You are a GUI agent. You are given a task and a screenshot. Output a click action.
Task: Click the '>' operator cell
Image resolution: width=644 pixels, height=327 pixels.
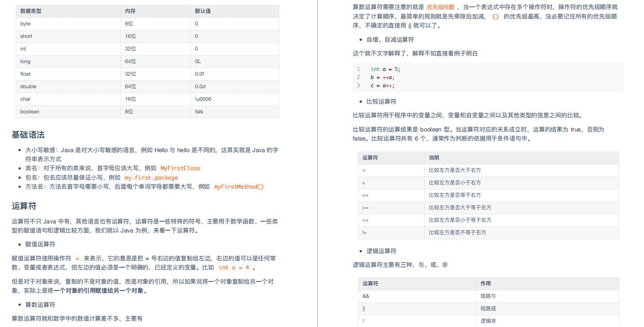pyautogui.click(x=391, y=170)
